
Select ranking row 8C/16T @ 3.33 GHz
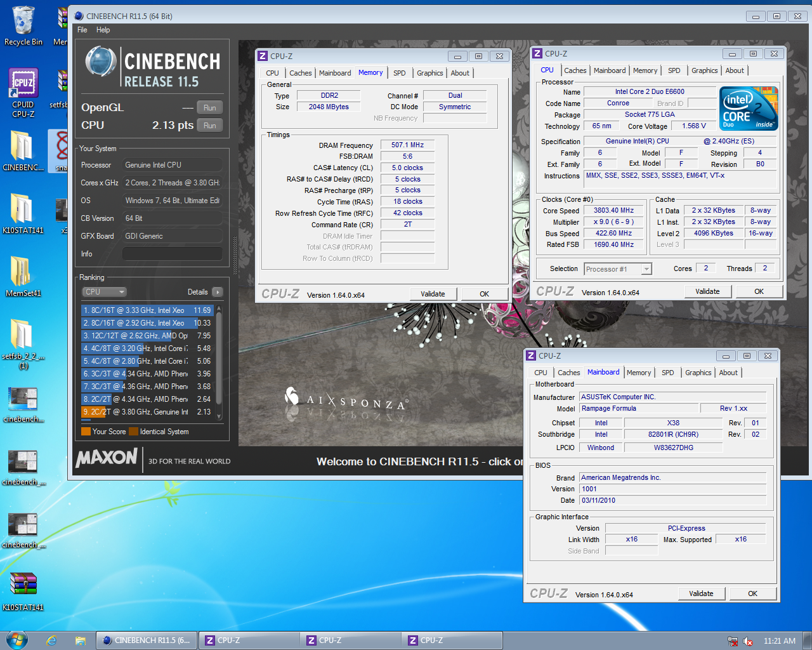pyautogui.click(x=148, y=310)
